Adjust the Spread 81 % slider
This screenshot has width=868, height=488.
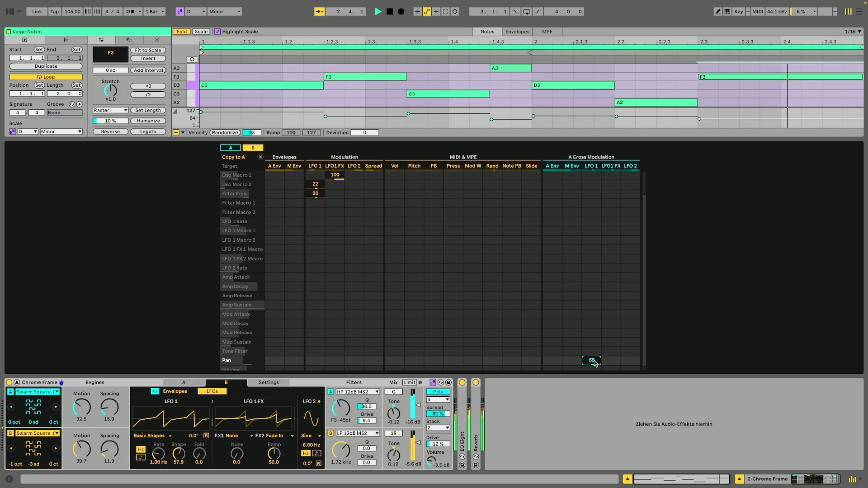tap(438, 414)
